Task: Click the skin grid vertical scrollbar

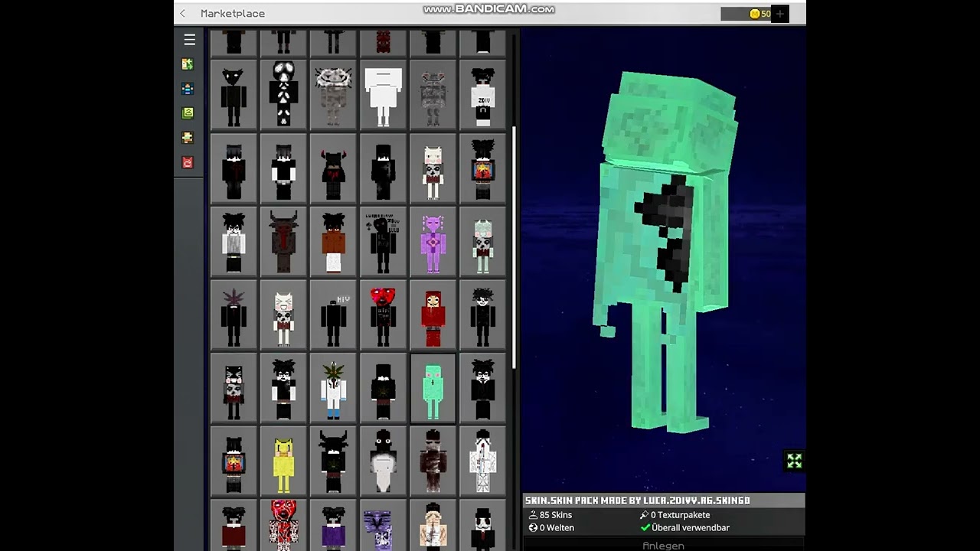Action: pos(514,246)
